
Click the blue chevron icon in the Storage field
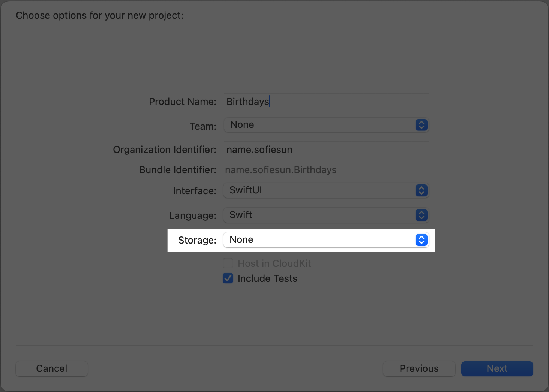[421, 240]
